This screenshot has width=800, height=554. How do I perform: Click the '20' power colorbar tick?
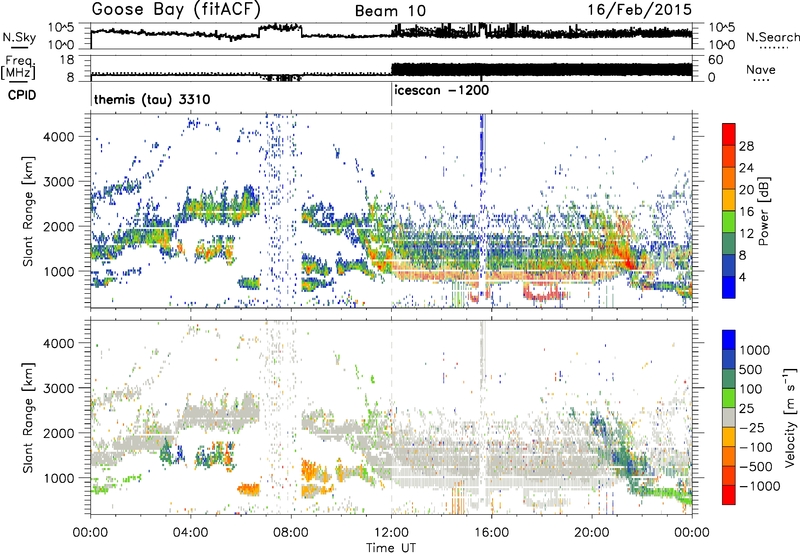(x=745, y=190)
